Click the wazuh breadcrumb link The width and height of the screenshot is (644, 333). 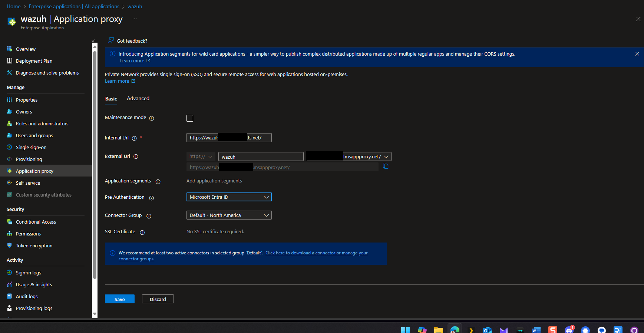pyautogui.click(x=135, y=6)
